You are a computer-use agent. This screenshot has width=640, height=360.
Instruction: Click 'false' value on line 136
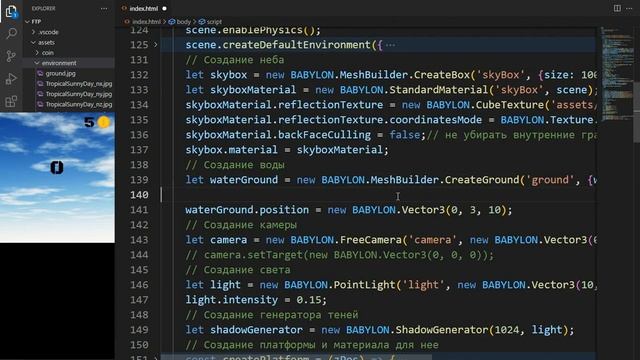point(404,135)
